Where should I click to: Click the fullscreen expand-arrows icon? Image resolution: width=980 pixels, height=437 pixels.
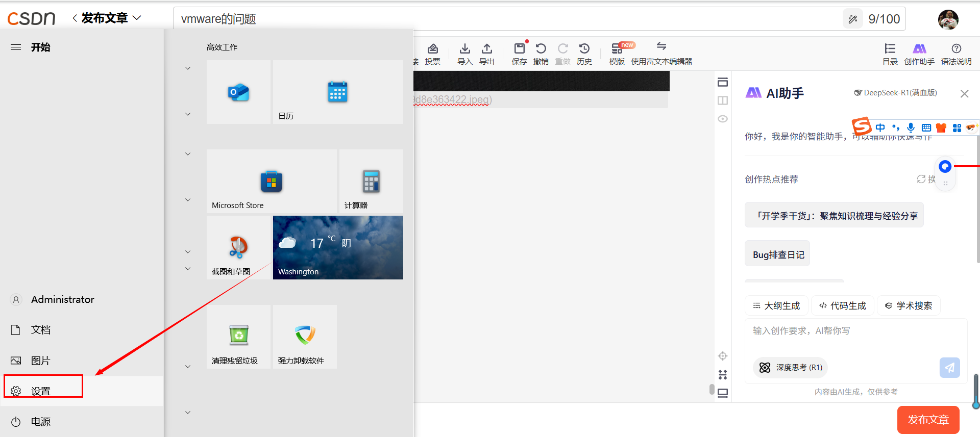[722, 375]
